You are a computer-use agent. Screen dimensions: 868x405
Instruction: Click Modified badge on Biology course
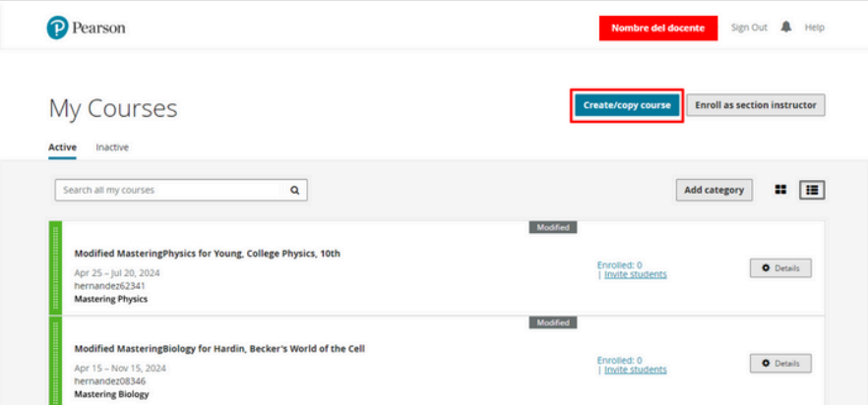click(553, 322)
